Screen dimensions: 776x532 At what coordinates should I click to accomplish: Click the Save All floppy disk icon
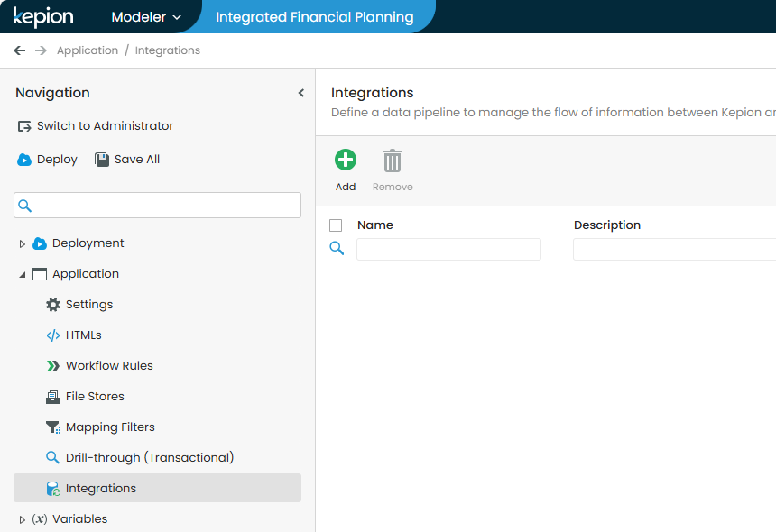point(102,160)
